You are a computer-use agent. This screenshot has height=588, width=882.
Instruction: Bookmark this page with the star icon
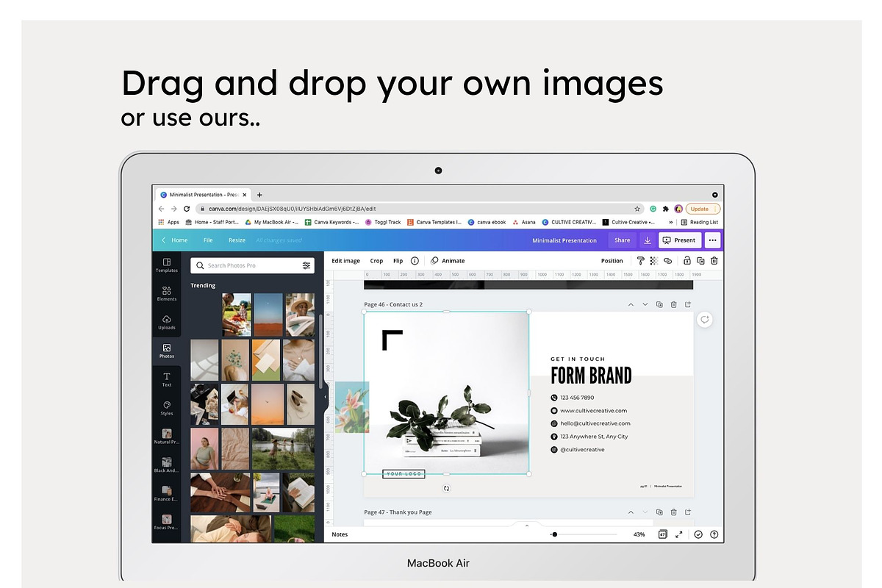[637, 209]
